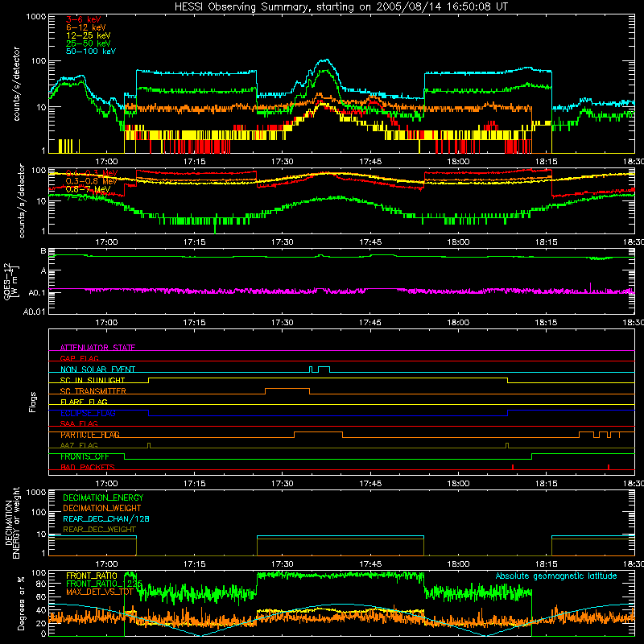Viewport: 644px width, 644px height.
Task: Click the 18:15 tick under the GOES panel
Action: [x=546, y=323]
